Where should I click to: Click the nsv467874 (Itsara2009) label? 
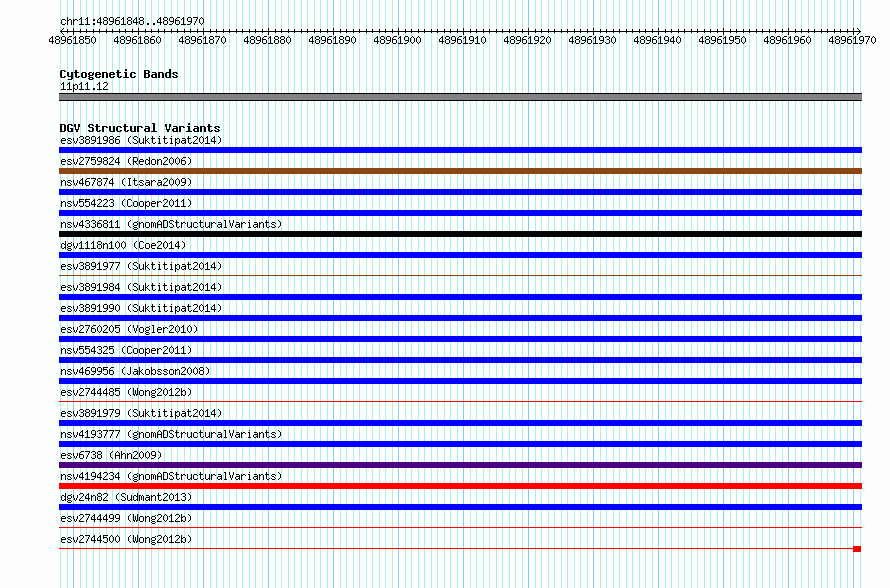(x=126, y=182)
